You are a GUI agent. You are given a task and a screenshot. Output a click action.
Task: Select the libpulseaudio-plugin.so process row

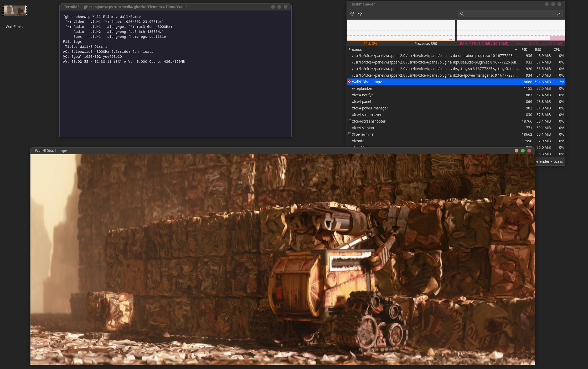point(456,62)
